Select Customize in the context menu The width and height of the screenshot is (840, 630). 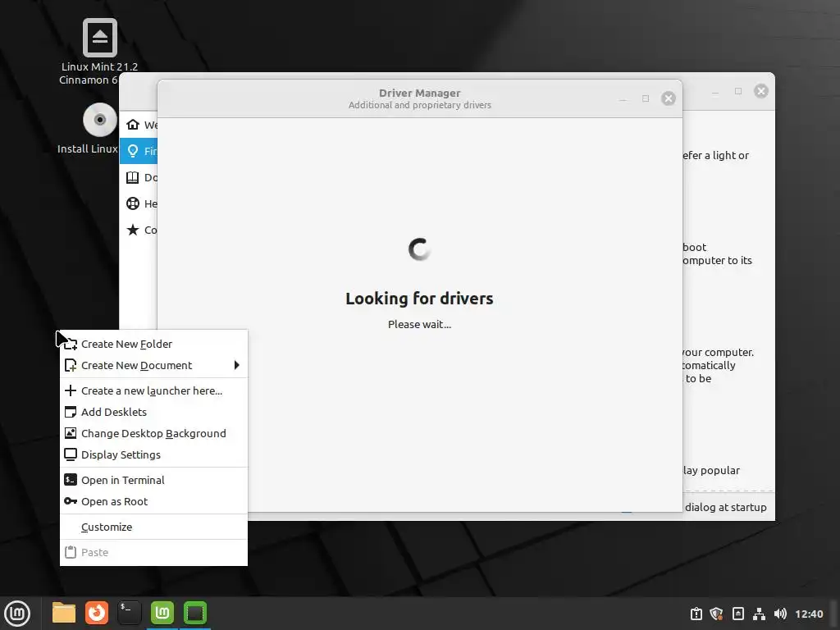153,527
